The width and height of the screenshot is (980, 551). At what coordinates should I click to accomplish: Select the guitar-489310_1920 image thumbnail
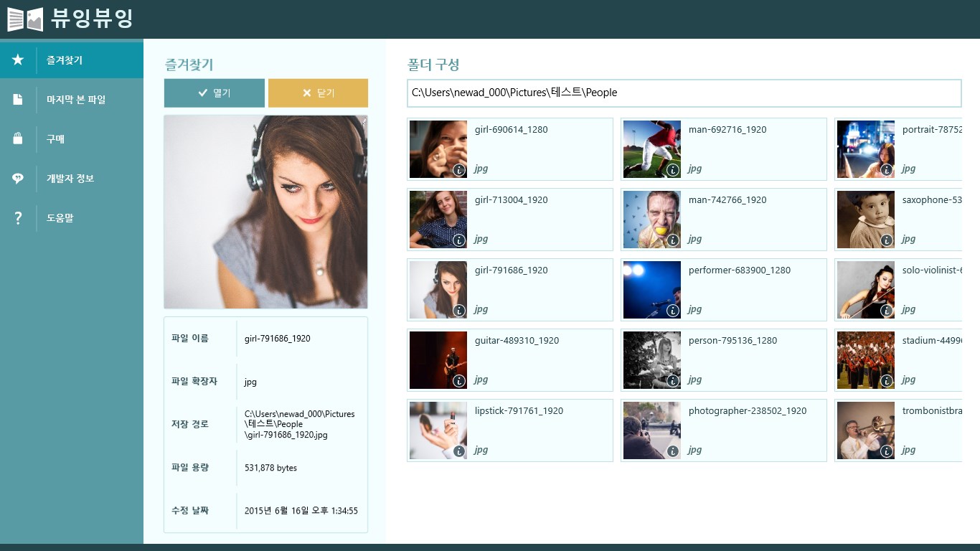pyautogui.click(x=438, y=360)
